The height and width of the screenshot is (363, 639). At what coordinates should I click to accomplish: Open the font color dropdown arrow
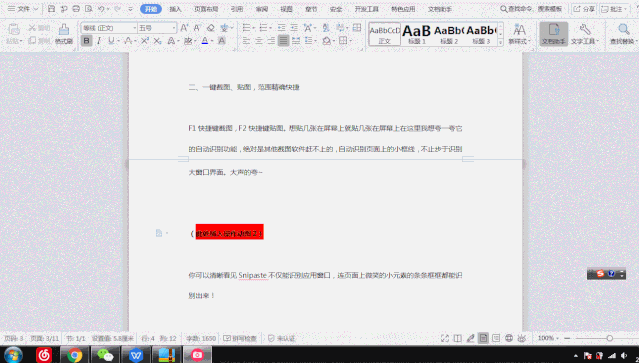tap(212, 41)
